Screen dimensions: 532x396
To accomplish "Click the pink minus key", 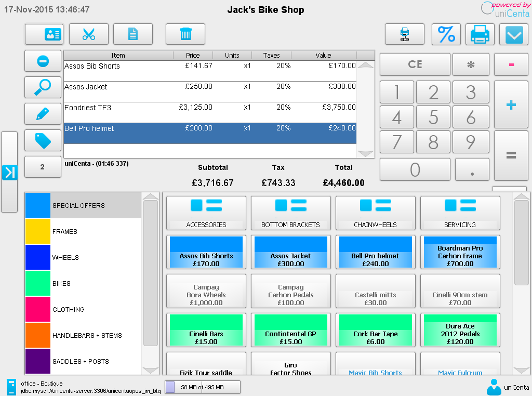I will click(511, 64).
